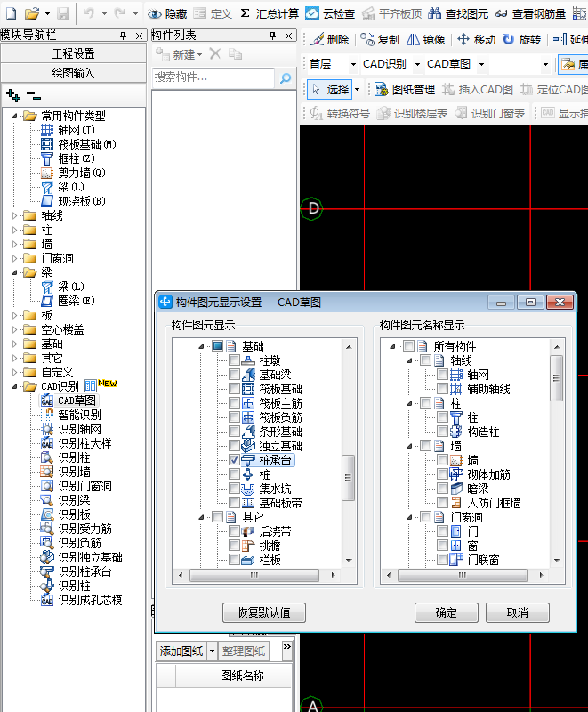The height and width of the screenshot is (712, 588).
Task: Click 新建 in 构件列表
Action: pyautogui.click(x=179, y=54)
